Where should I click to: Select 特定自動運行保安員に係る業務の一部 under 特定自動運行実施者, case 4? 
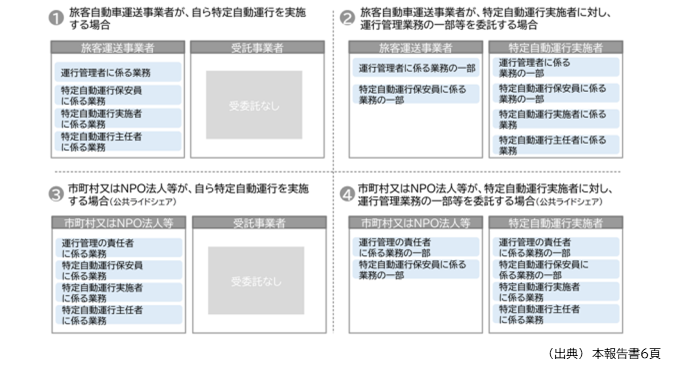click(556, 270)
